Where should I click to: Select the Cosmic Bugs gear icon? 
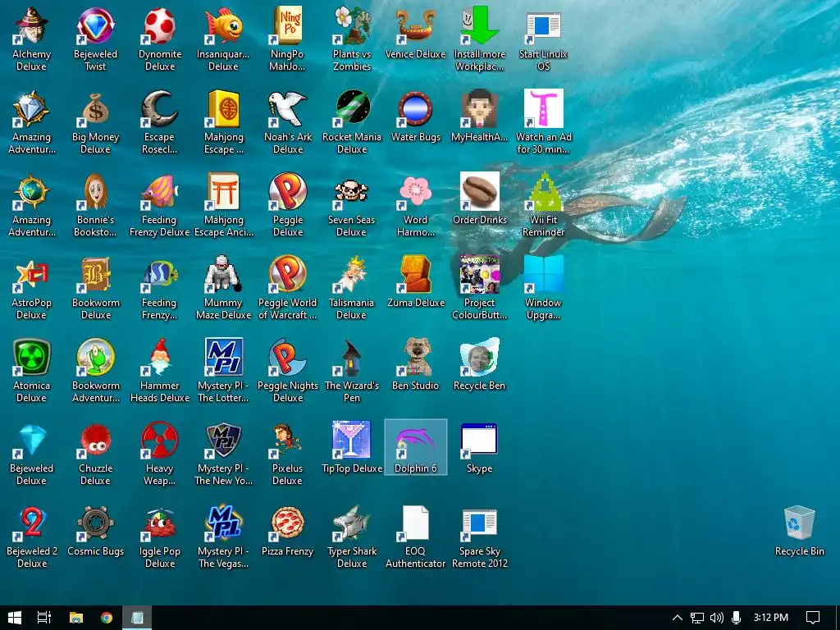pyautogui.click(x=95, y=523)
